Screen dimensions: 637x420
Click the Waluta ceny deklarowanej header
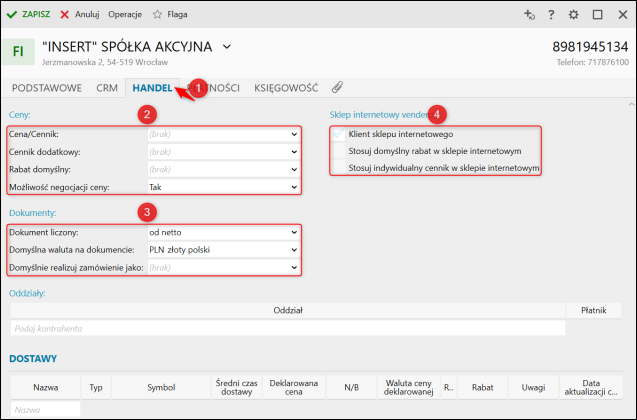coord(408,388)
